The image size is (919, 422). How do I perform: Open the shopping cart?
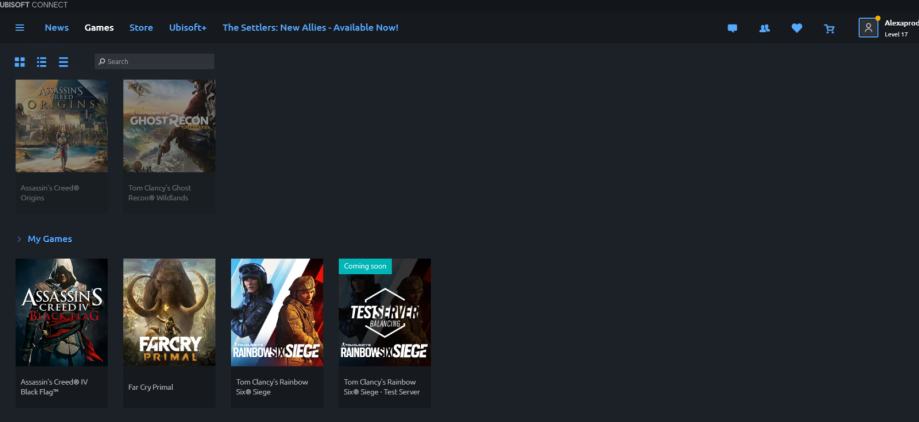tap(829, 28)
